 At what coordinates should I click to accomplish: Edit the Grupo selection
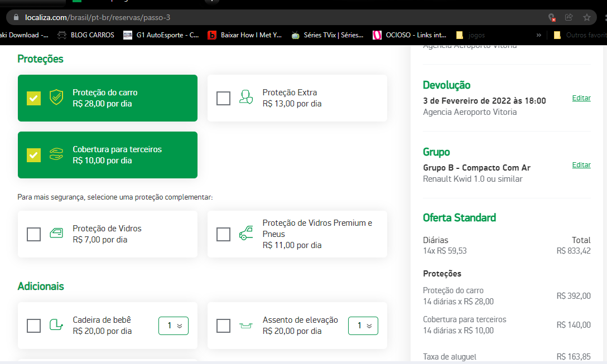pos(581,165)
